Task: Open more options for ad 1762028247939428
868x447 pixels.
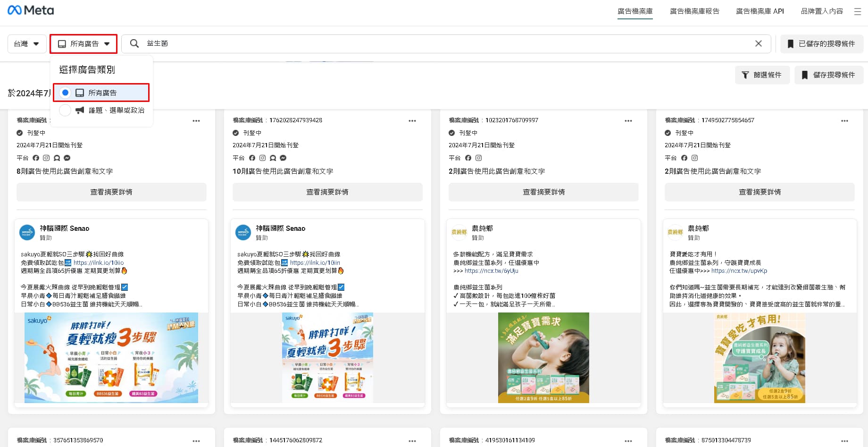Action: click(x=412, y=121)
